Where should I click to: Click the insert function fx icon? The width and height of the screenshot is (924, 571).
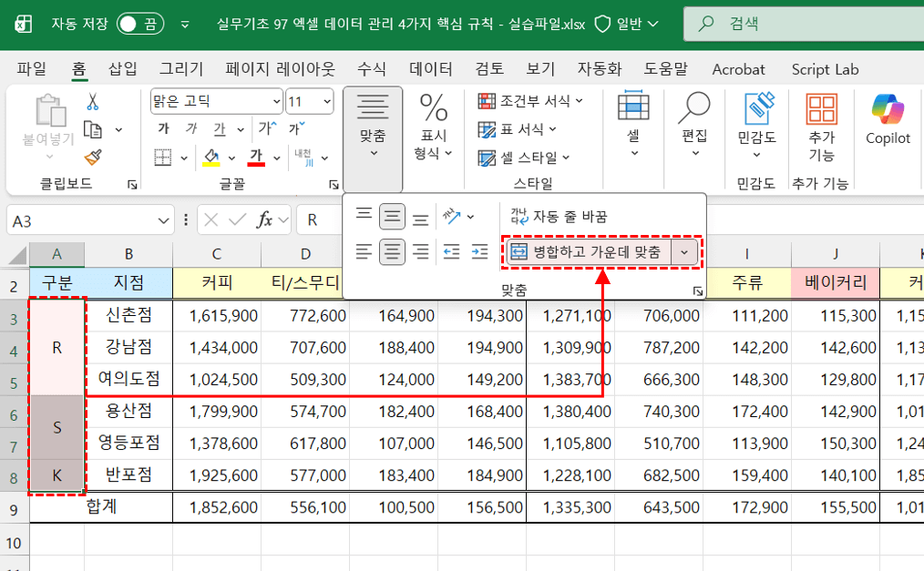point(265,219)
